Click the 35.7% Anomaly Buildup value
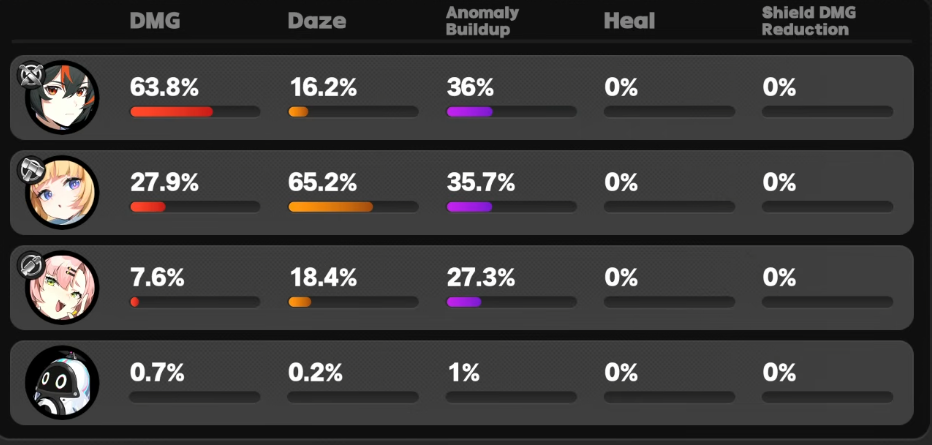The image size is (932, 445). click(480, 184)
